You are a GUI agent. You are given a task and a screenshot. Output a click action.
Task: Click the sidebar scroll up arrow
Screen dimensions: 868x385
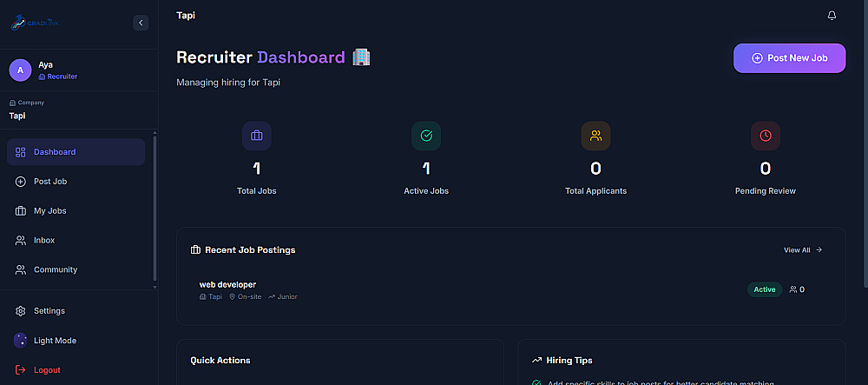(155, 133)
